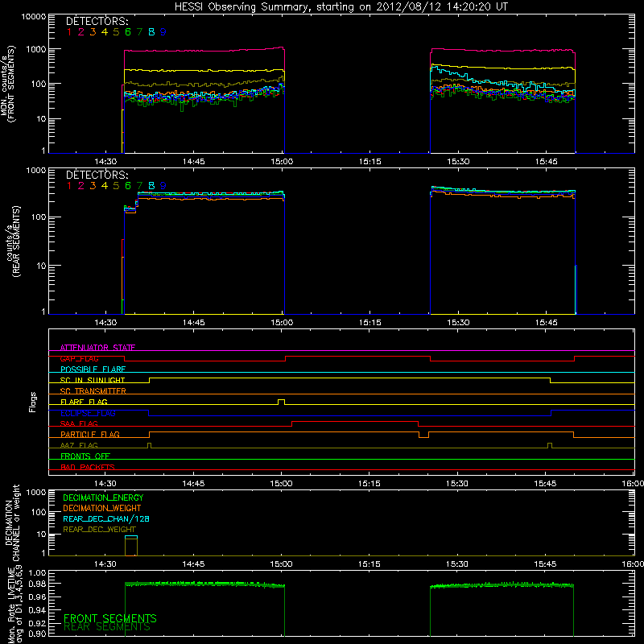644x644 pixels.
Task: Click the PARTICLE_FLAG label
Action: coord(90,434)
